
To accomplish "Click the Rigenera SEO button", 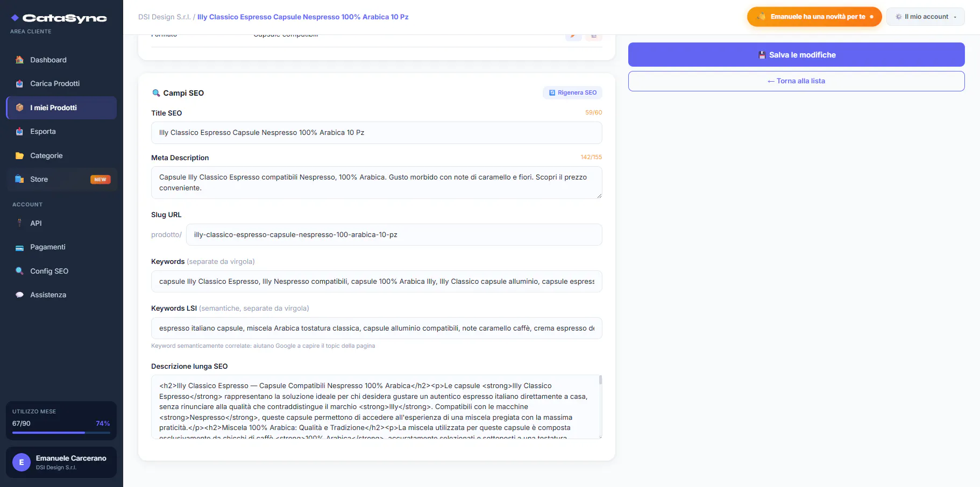I will pos(572,92).
